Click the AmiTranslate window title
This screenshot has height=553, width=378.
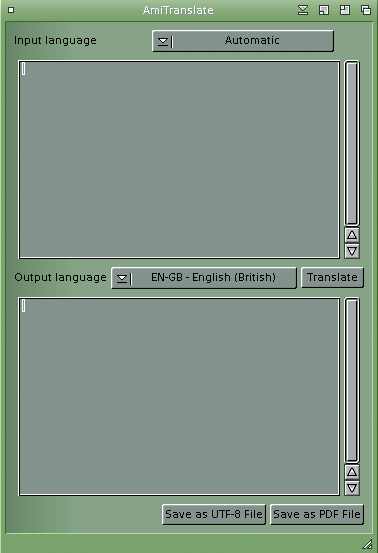point(178,10)
